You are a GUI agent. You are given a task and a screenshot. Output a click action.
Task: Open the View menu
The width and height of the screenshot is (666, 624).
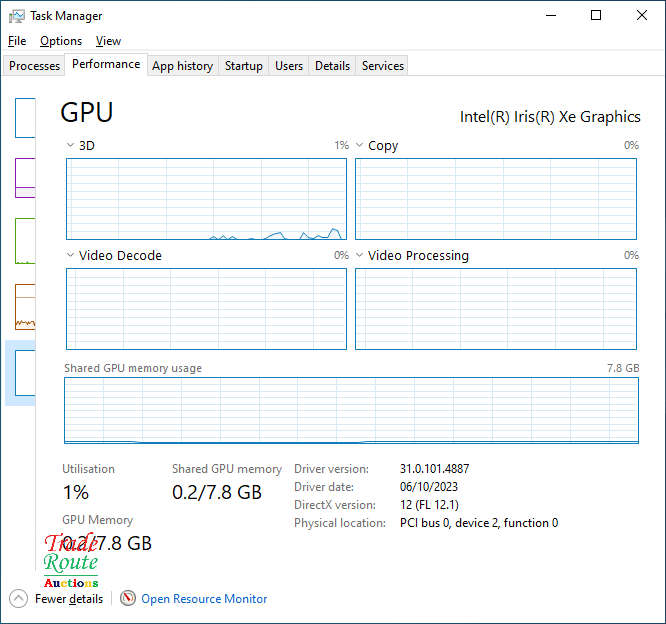pos(108,41)
